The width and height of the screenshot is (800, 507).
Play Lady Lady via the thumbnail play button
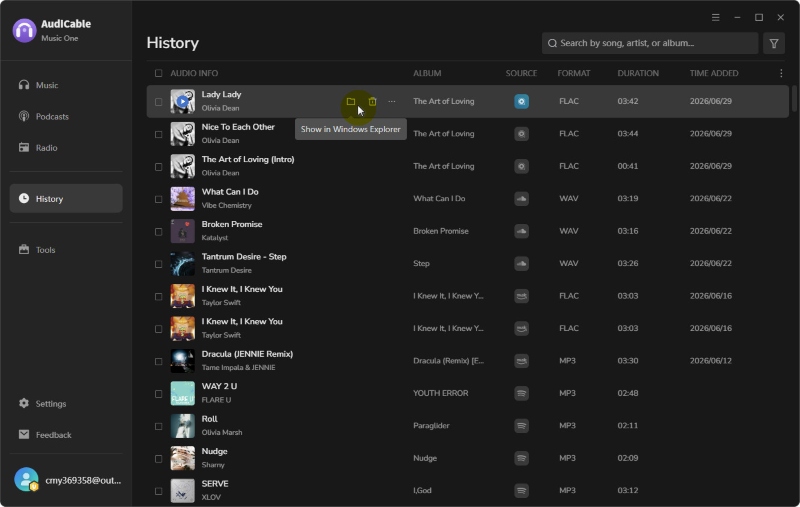pos(182,102)
